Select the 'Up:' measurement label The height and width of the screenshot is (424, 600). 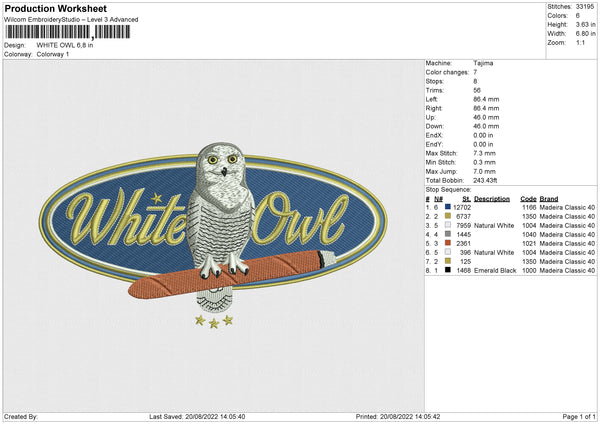pyautogui.click(x=430, y=117)
